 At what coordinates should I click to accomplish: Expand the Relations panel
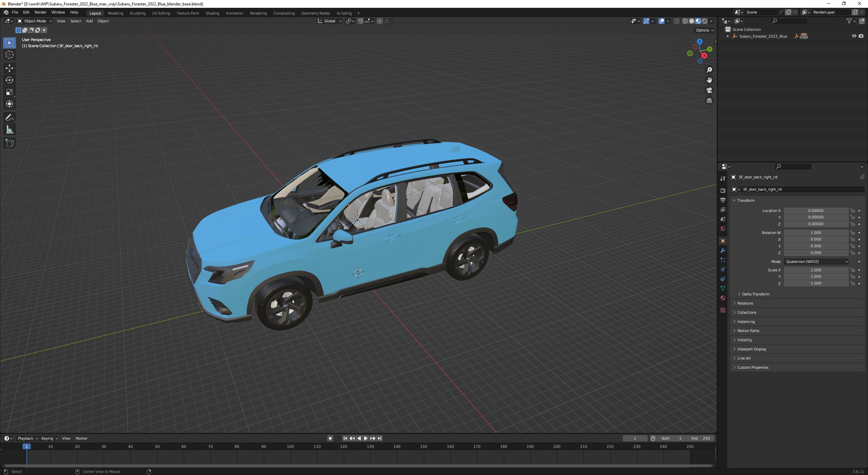(745, 303)
